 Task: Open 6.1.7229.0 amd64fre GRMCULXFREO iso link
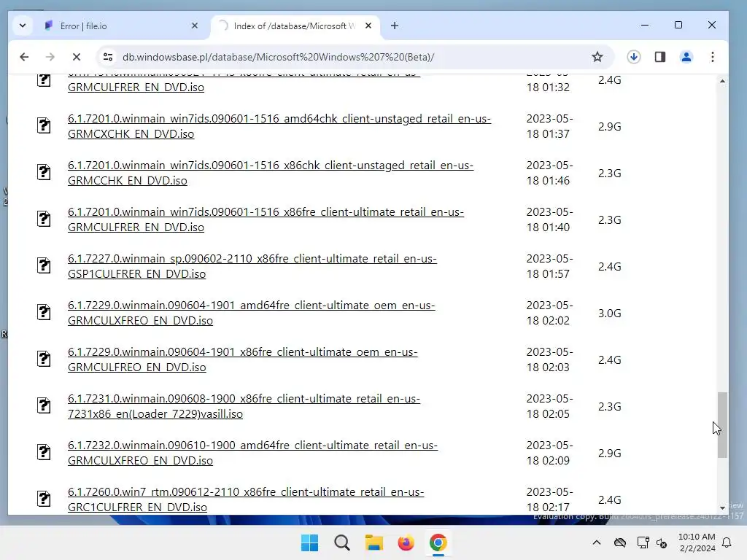[252, 313]
